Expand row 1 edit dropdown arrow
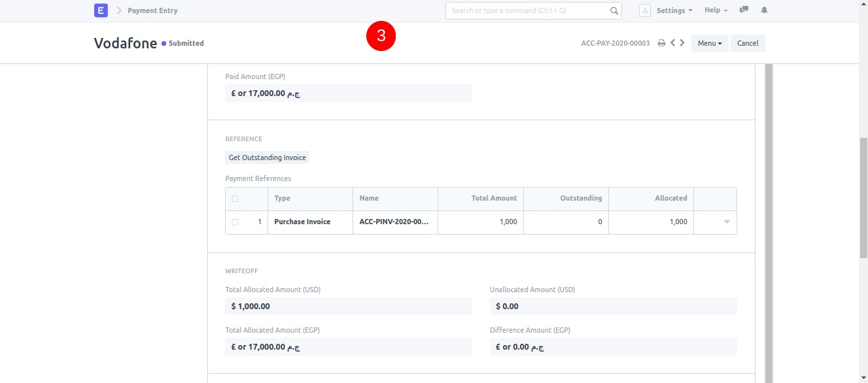This screenshot has width=868, height=383. point(727,222)
